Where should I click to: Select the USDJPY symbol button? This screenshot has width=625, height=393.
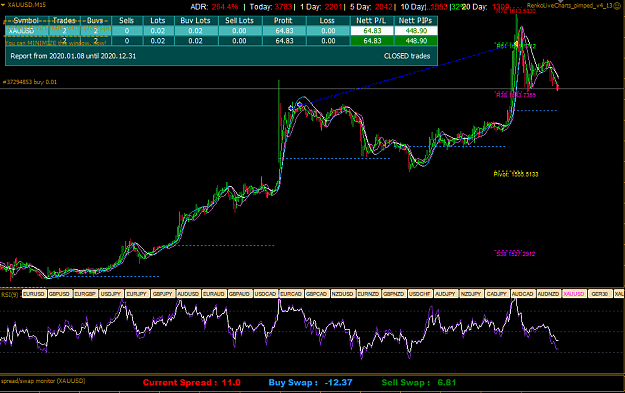click(x=111, y=294)
